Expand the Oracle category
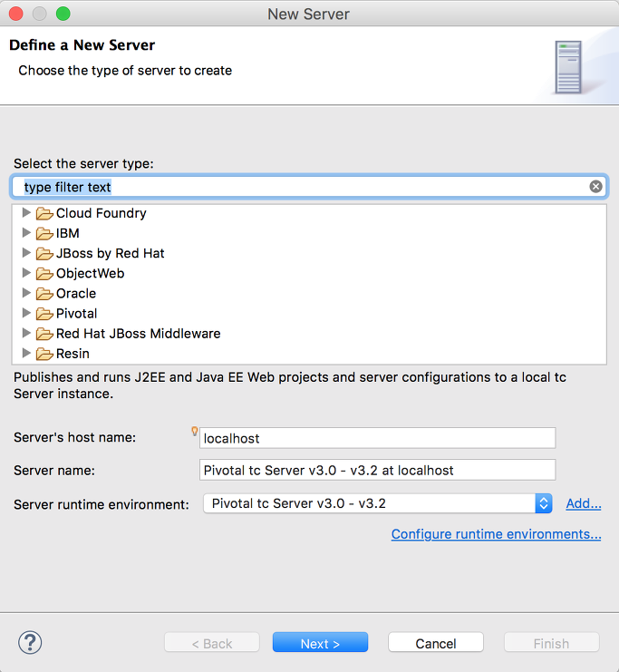 (26, 293)
